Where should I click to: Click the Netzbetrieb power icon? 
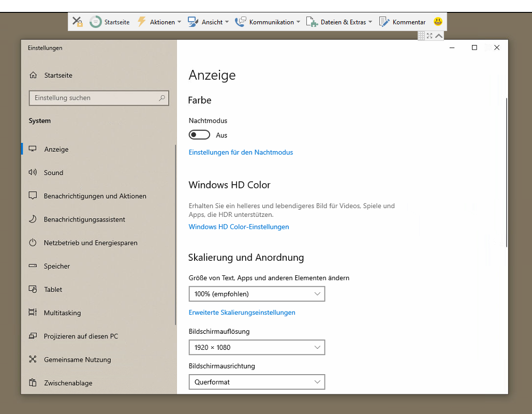pyautogui.click(x=33, y=242)
